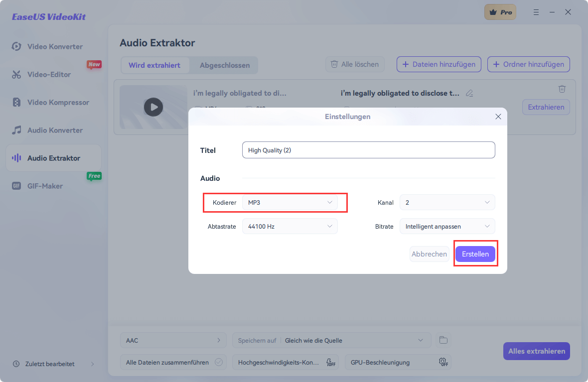The width and height of the screenshot is (588, 382).
Task: Open GIF-Maker in sidebar
Action: 54,186
